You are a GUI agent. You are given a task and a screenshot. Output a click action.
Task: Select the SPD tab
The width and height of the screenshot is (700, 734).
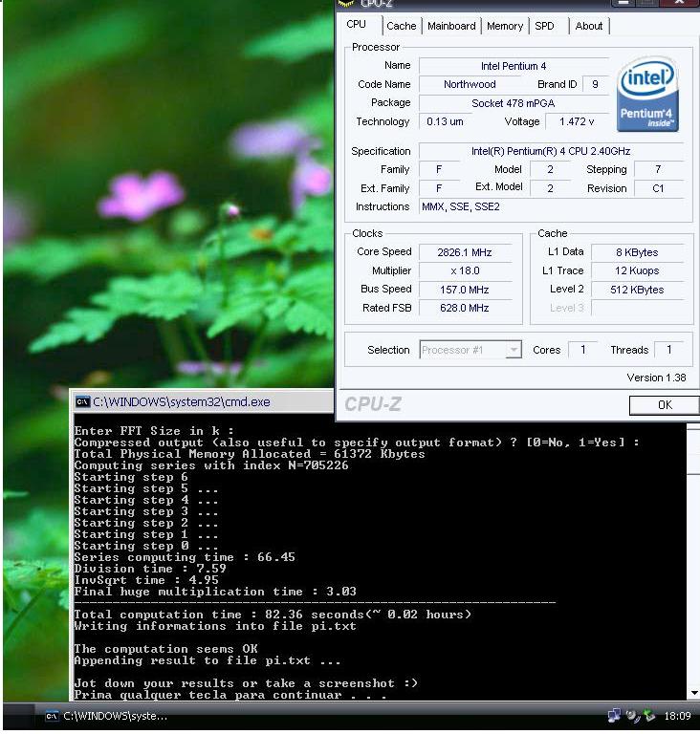pyautogui.click(x=544, y=26)
